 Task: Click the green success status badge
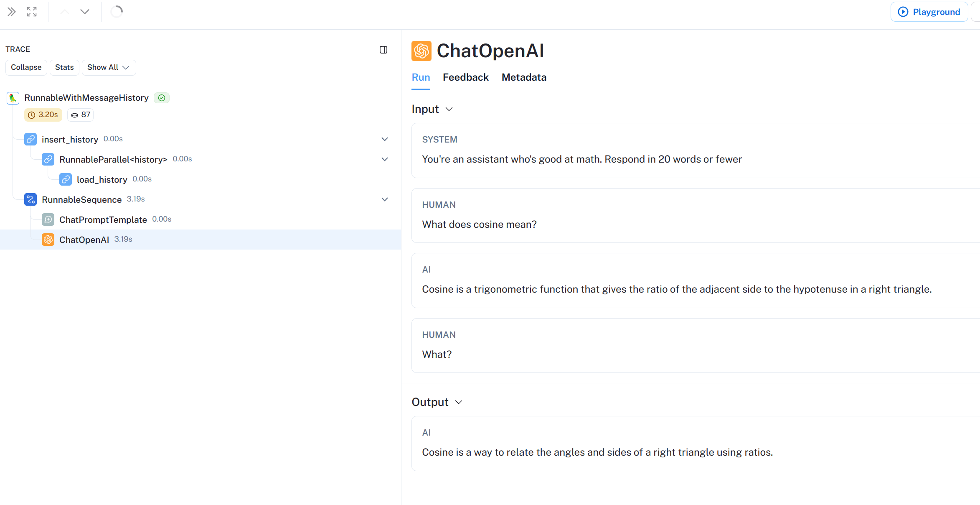[162, 98]
